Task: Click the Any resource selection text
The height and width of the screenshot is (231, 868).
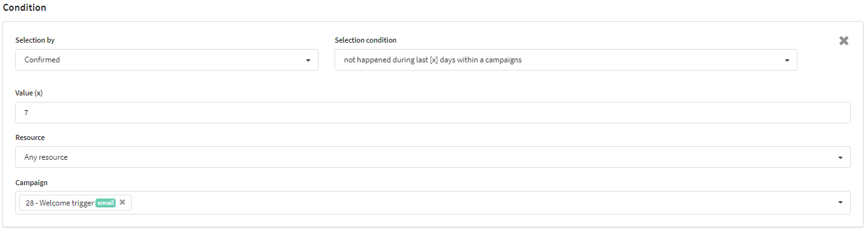Action: coord(46,157)
